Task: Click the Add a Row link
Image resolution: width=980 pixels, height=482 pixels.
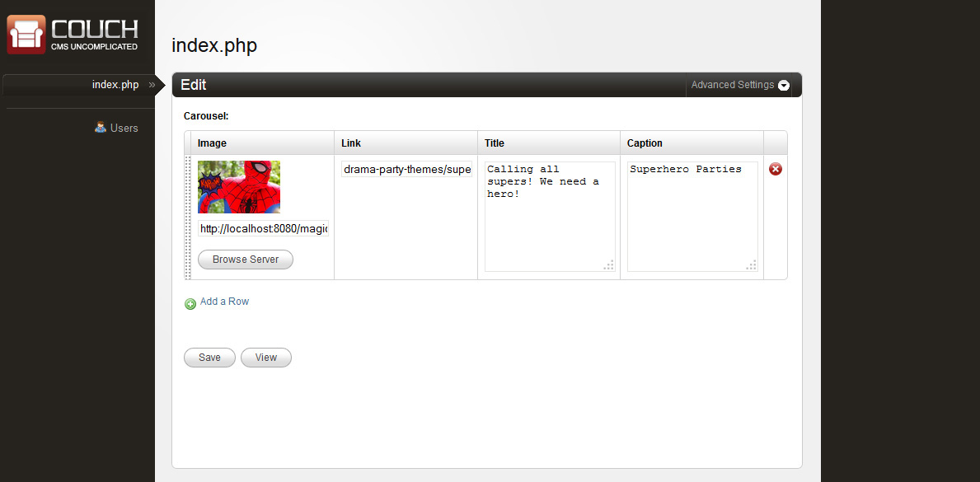Action: [224, 302]
